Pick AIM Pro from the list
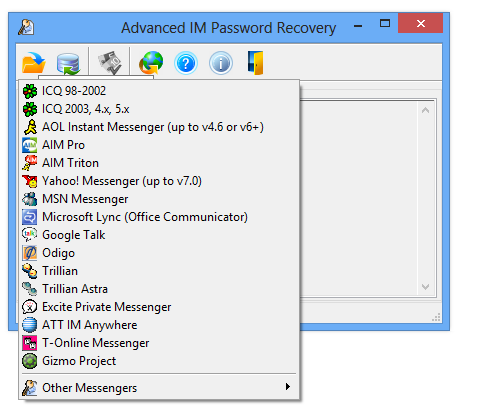Screen dimensions: 481x411 [x=159, y=145]
